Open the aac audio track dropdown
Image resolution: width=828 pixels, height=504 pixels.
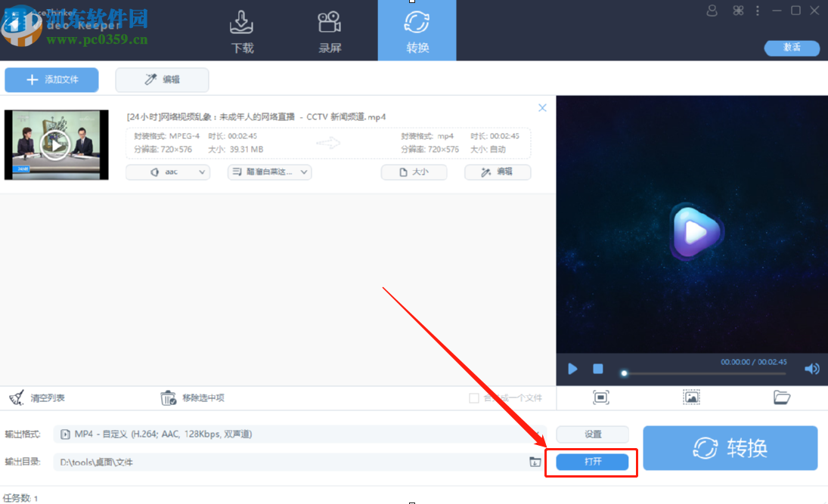click(x=168, y=172)
